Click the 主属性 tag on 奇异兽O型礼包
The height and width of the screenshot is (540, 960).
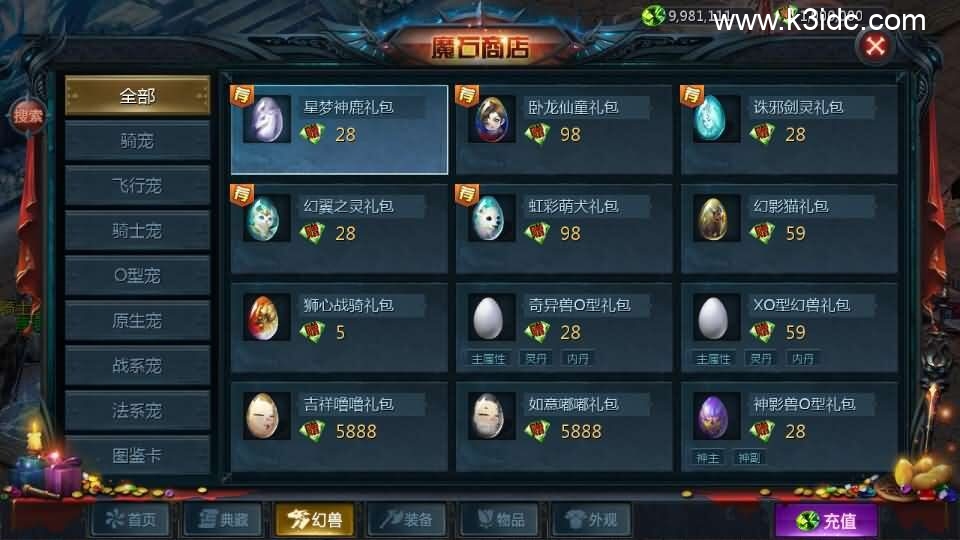coord(488,359)
